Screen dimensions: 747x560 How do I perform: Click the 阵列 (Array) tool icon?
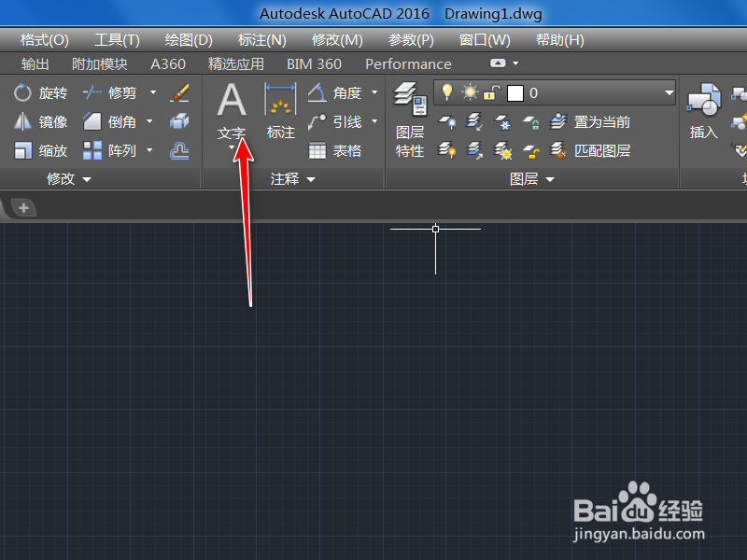[x=92, y=151]
